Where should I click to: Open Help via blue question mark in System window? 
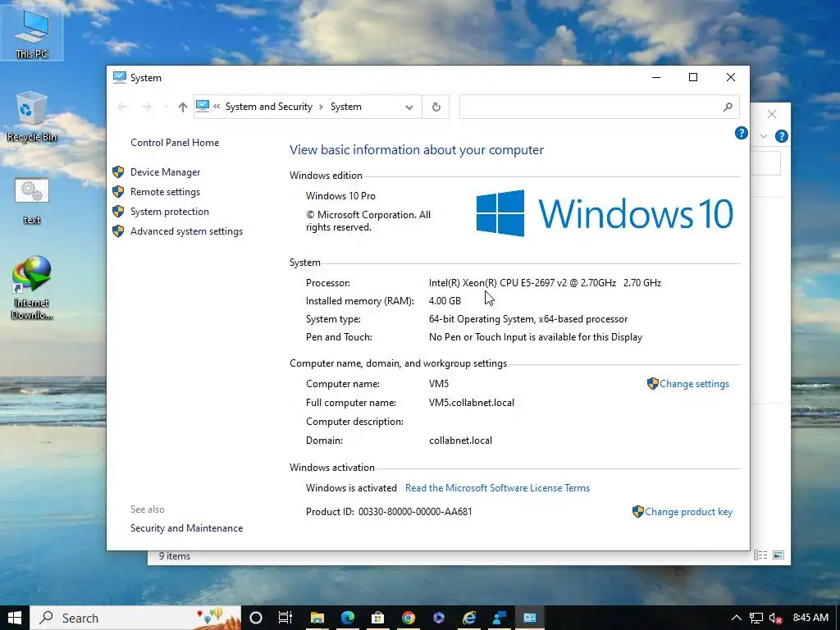click(741, 133)
